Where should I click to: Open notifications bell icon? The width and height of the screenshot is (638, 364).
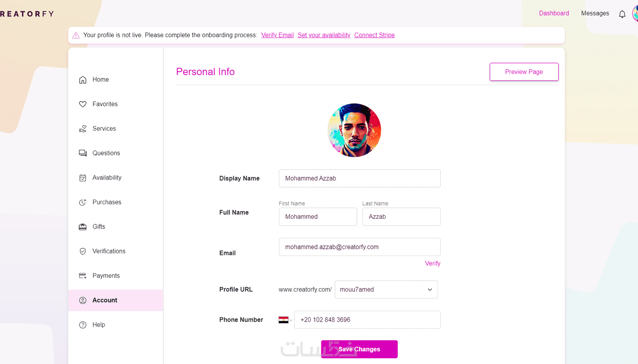(622, 14)
